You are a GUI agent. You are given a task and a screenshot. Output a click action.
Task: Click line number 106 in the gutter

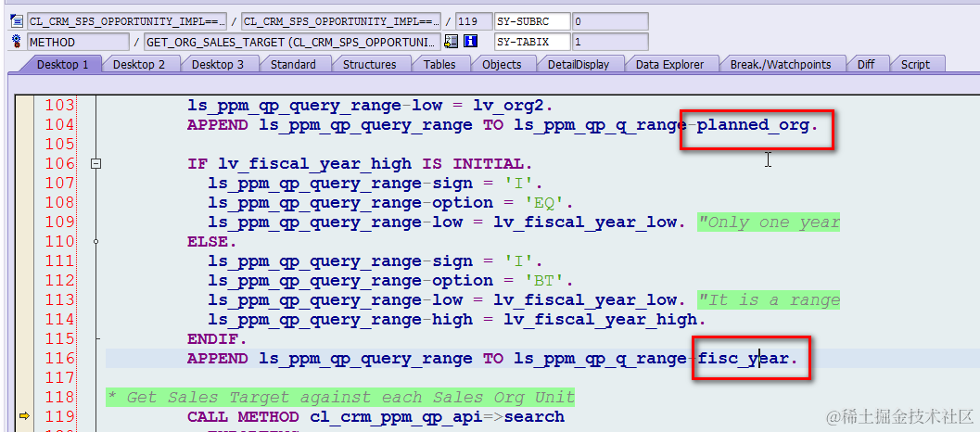click(58, 164)
